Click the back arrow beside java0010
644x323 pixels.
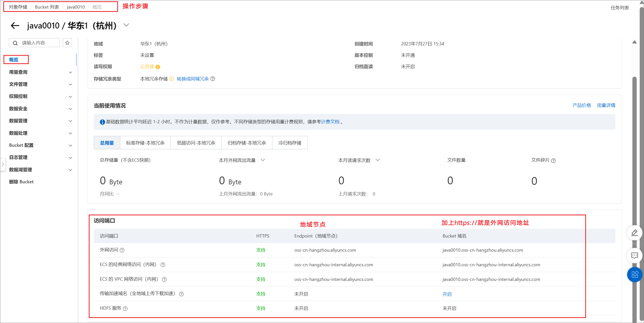pyautogui.click(x=15, y=25)
